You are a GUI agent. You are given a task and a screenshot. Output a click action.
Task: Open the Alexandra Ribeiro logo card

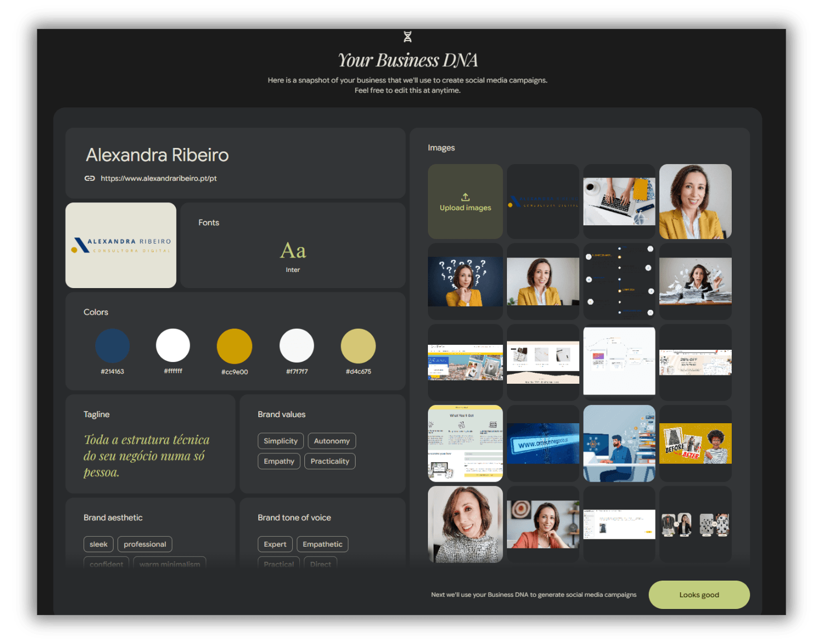[x=121, y=245]
